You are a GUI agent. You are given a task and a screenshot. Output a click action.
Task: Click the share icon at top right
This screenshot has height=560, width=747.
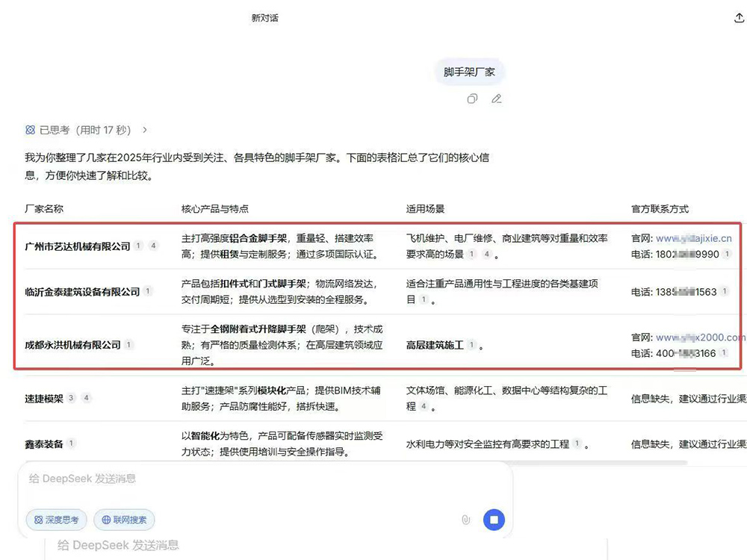(739, 19)
